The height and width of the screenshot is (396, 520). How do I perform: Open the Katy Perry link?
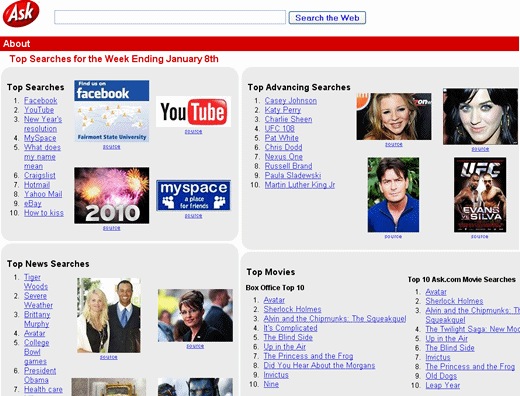pyautogui.click(x=283, y=110)
